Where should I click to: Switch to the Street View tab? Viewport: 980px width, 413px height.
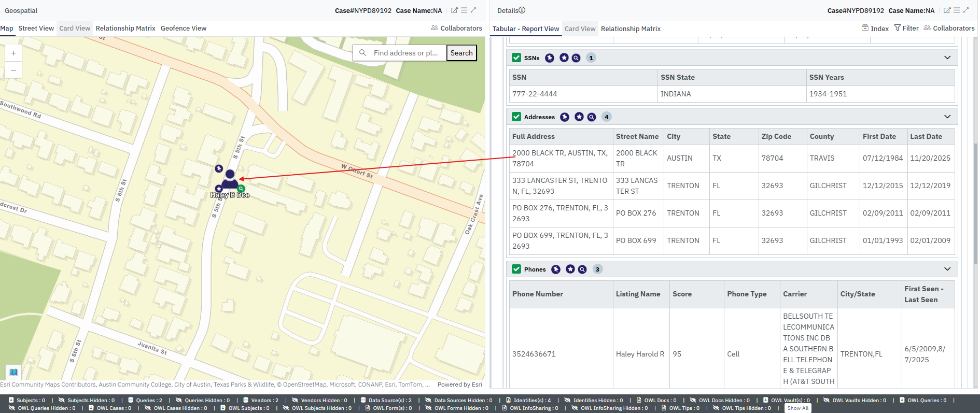tap(36, 29)
